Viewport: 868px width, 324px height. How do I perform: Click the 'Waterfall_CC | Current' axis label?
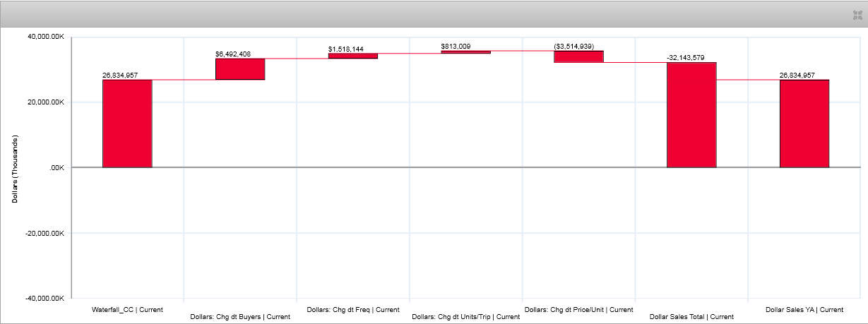(x=127, y=309)
